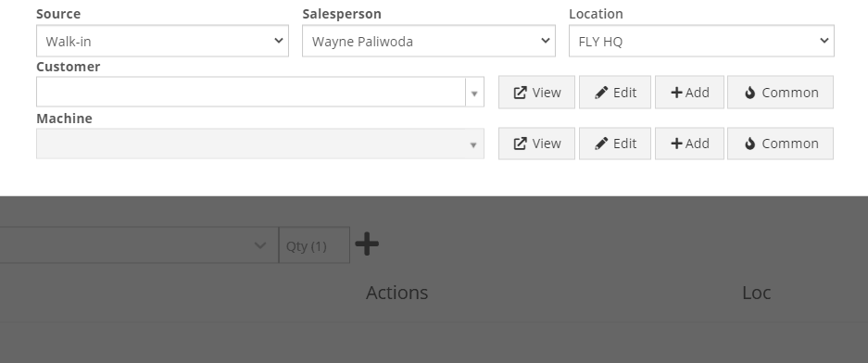Click into the Customer search field
Screen dimensions: 868x363
251,92
